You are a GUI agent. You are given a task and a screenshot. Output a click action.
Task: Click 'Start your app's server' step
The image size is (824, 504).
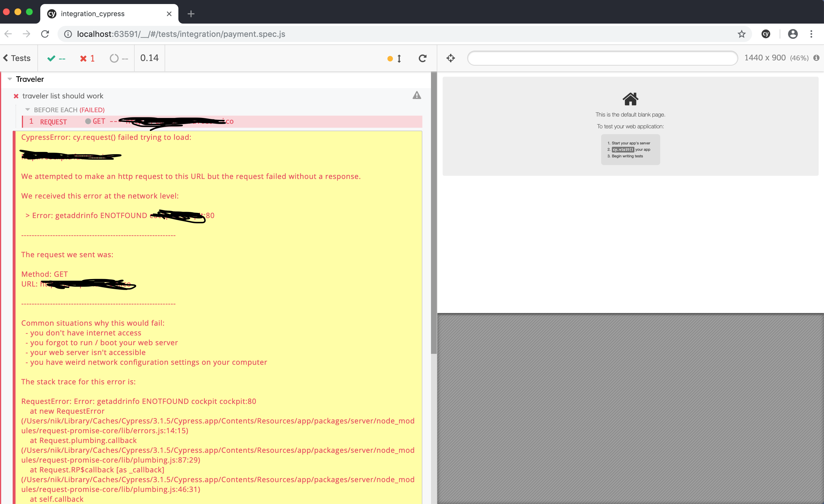pyautogui.click(x=631, y=143)
